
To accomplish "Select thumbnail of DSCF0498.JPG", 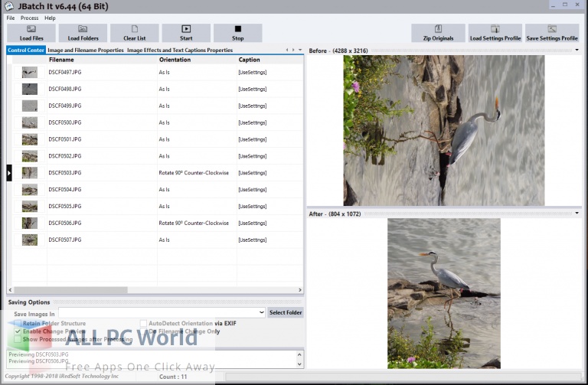I will pos(30,89).
